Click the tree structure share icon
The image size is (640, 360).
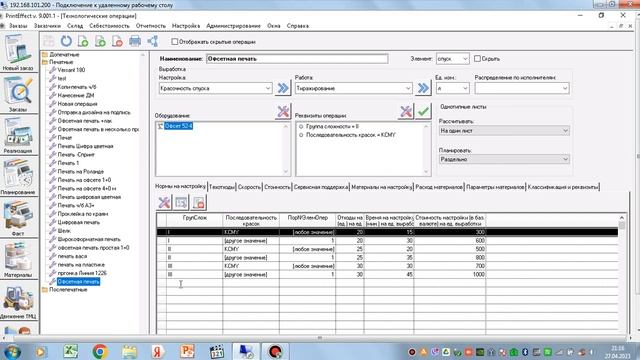[153, 41]
